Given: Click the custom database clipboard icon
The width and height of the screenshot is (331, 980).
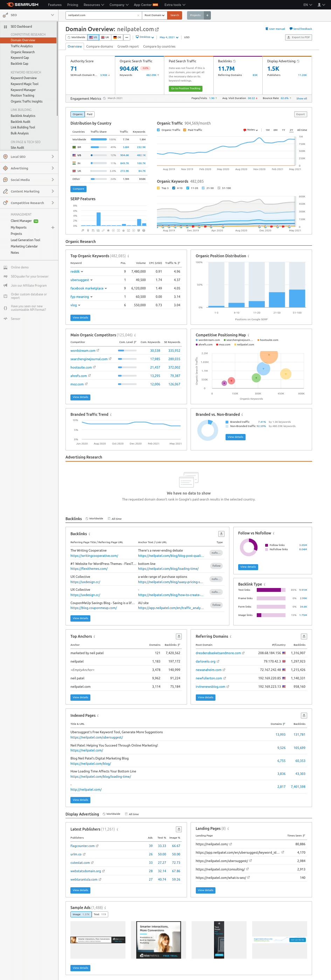Looking at the screenshot, I should (5, 296).
